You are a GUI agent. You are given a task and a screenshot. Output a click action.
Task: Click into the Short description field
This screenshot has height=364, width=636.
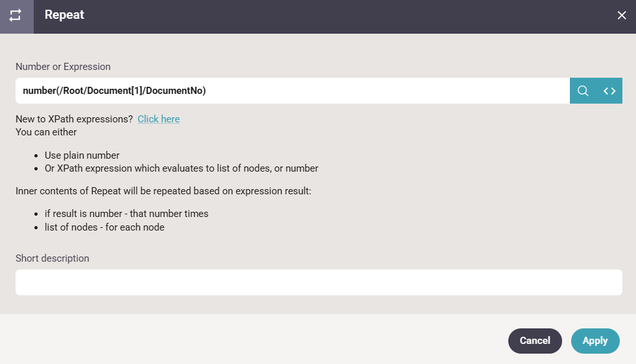point(318,282)
